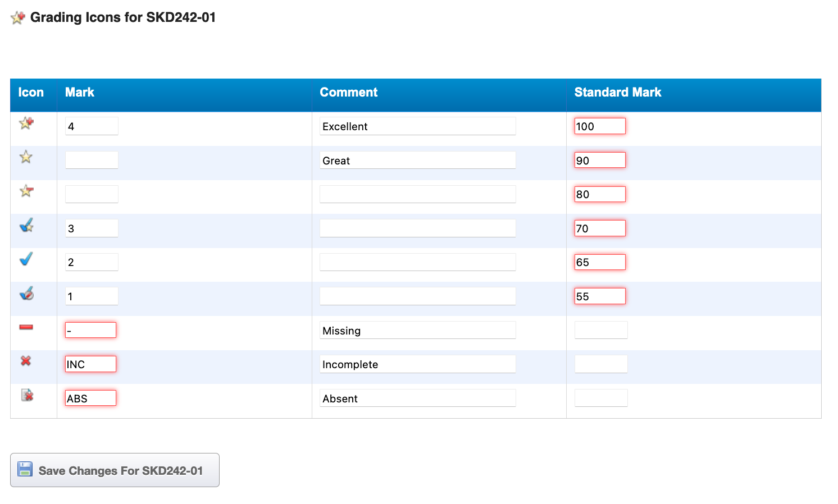Edit the Standard Mark field containing 90
Viewport: 838px width, 504px height.
[600, 160]
